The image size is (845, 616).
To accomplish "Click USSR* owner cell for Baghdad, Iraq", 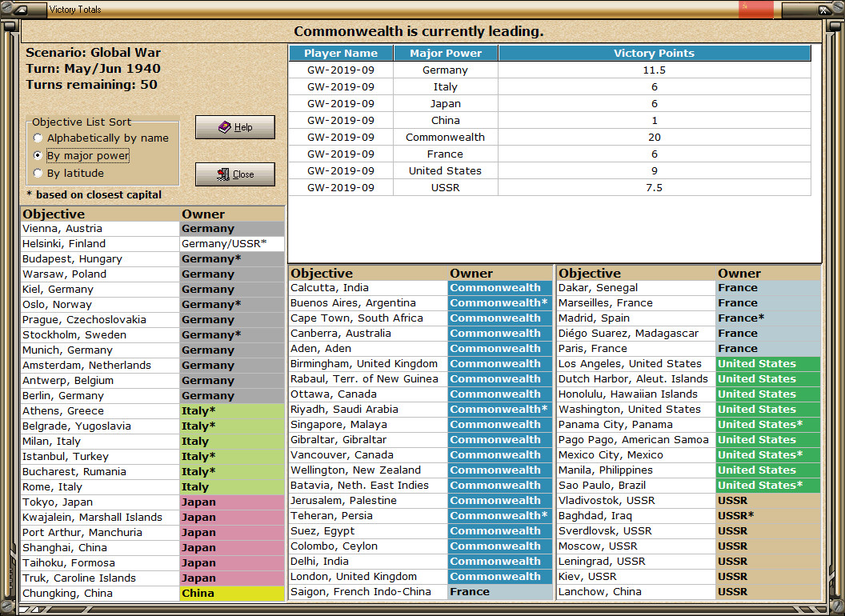I will click(x=768, y=516).
